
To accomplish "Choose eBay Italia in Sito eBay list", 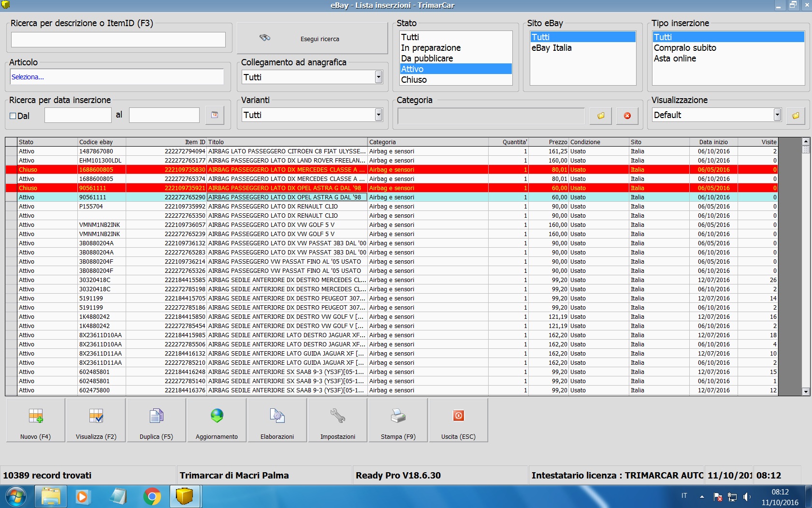I will pyautogui.click(x=583, y=48).
